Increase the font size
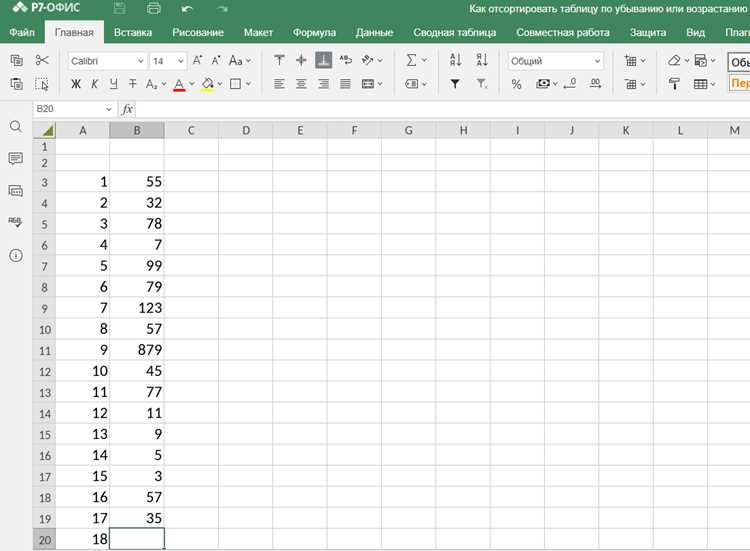 coord(197,60)
